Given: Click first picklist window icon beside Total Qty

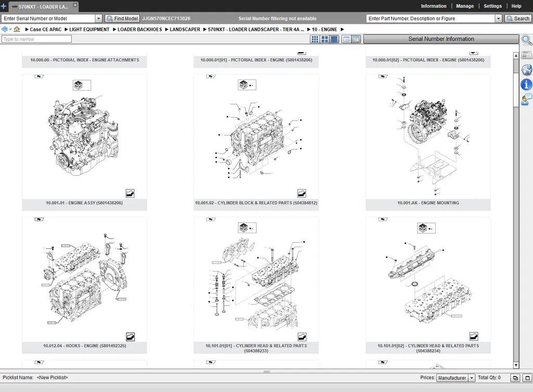Looking at the screenshot, I should tap(515, 378).
